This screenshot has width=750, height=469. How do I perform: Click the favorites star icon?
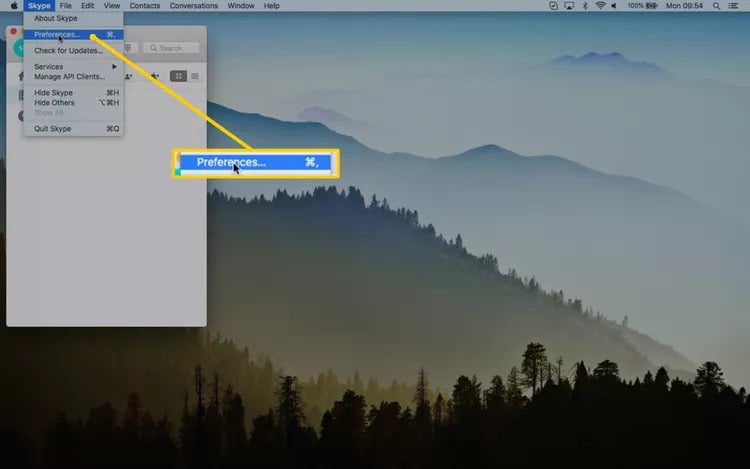[x=154, y=76]
